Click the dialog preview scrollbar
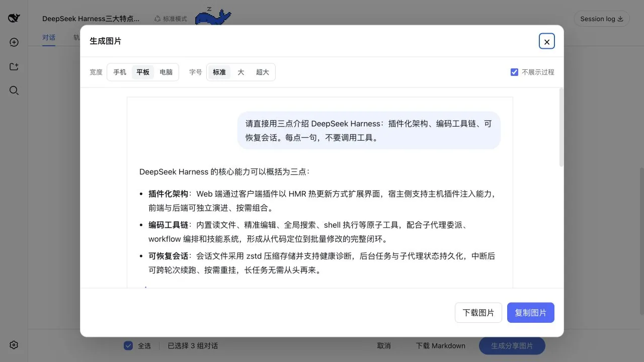Screen dimensions: 644x362 tap(561, 127)
